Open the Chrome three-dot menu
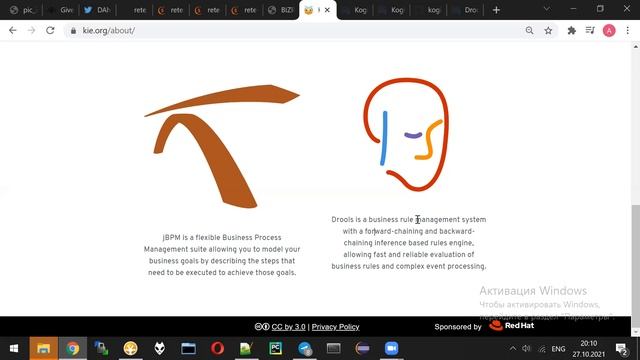 click(628, 31)
